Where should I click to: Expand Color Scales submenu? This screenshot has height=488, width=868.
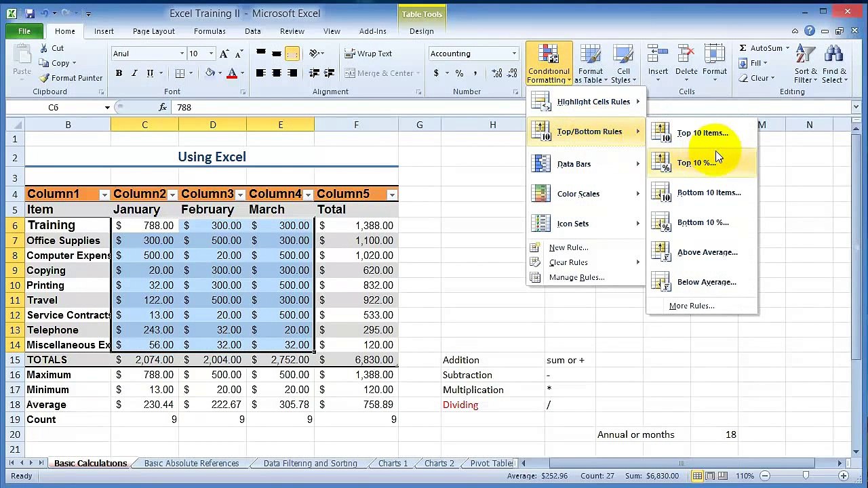click(x=586, y=194)
